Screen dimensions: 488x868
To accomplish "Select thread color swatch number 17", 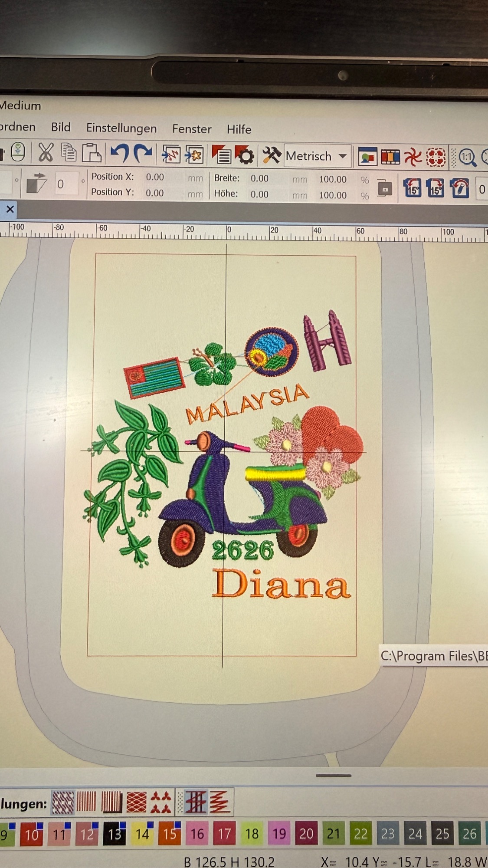I will 224,833.
